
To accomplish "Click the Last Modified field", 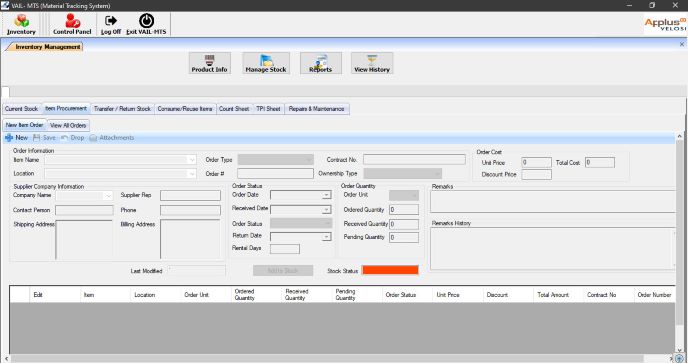I will click(197, 270).
